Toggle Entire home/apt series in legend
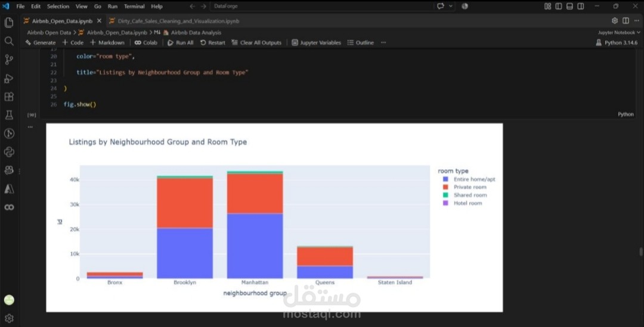This screenshot has width=644, height=327. (469, 179)
